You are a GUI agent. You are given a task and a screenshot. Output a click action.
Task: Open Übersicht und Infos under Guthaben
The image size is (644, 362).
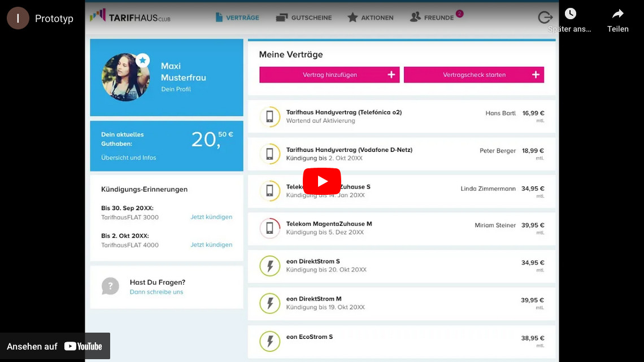click(129, 158)
